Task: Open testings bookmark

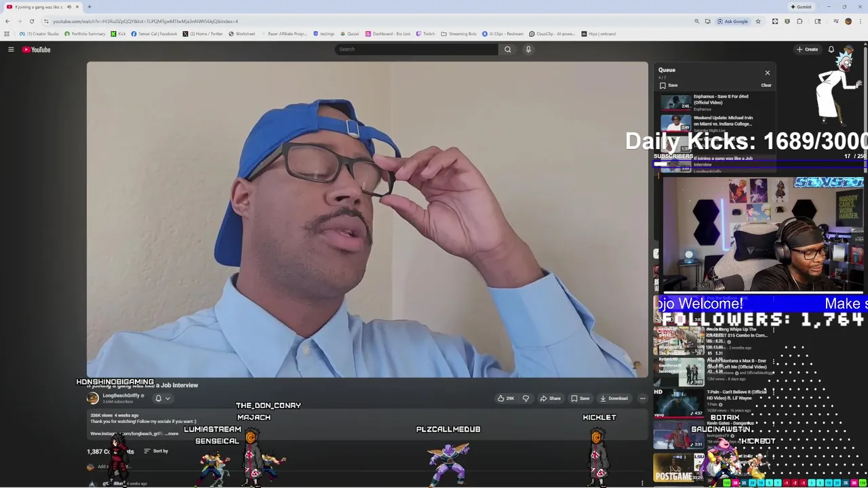Action: (324, 34)
